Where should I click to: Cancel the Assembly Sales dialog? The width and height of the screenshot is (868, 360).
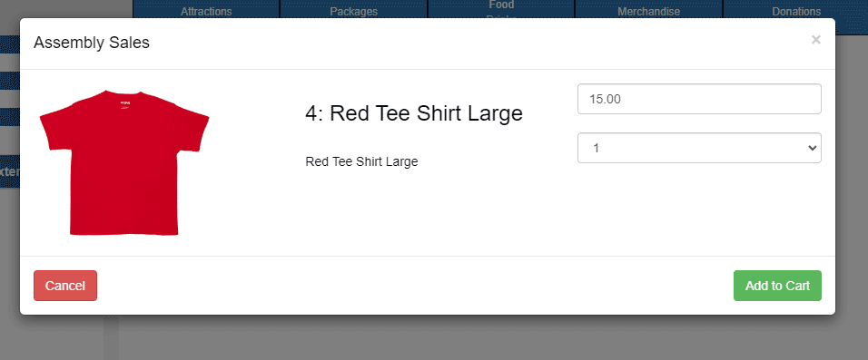coord(65,286)
